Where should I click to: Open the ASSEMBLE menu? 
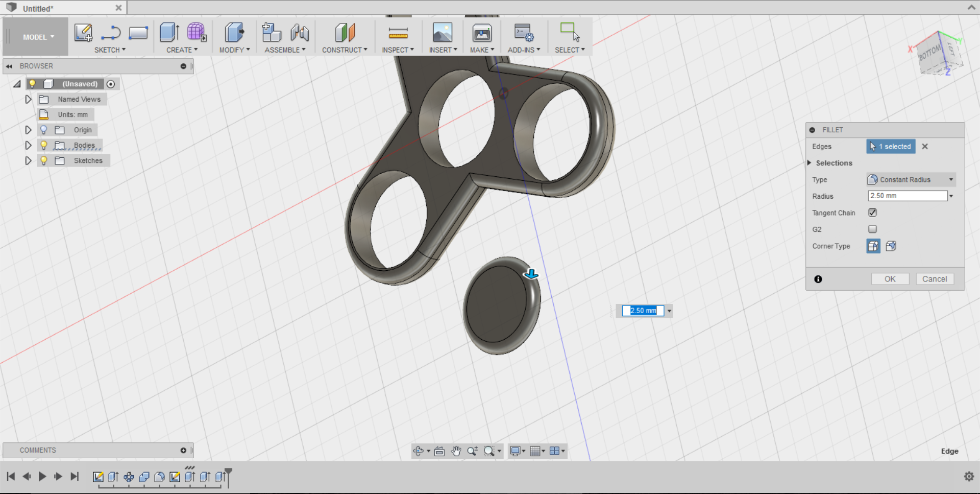285,50
